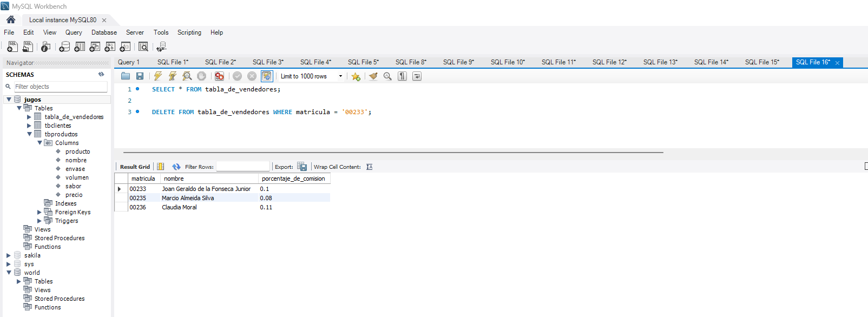The width and height of the screenshot is (868, 317).
Task: Toggle auto-commit mode
Action: tap(266, 76)
